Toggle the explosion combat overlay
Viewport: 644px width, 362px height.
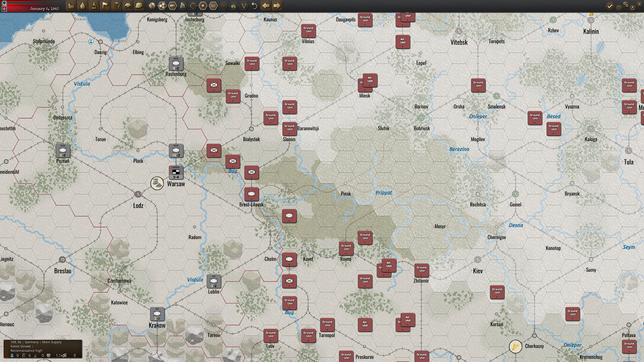click(234, 6)
